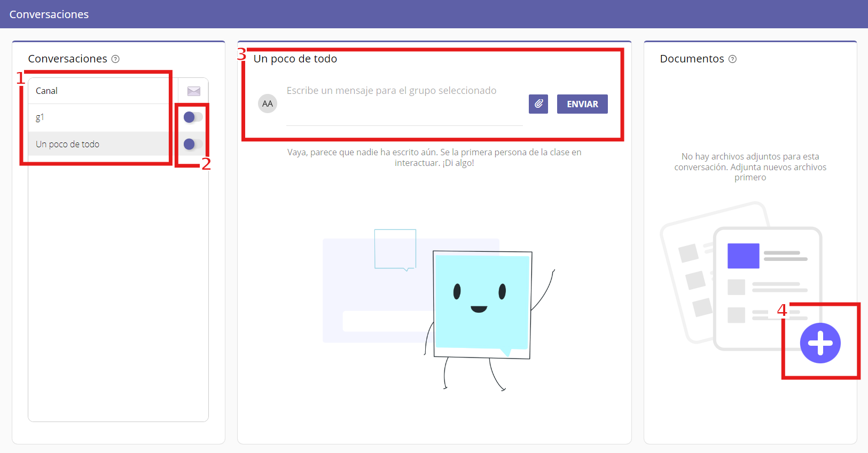The height and width of the screenshot is (453, 868).
Task: Click the no attachments message text
Action: point(750,167)
